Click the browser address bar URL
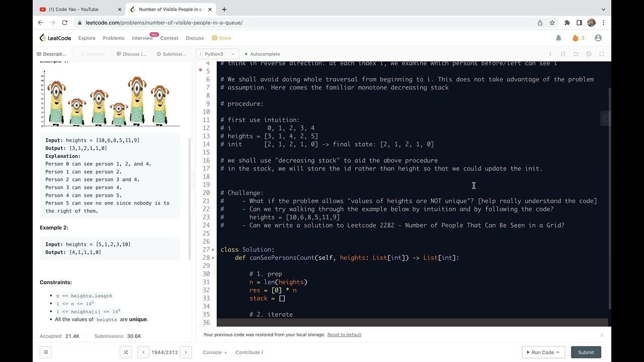644x362 pixels. (x=164, y=23)
